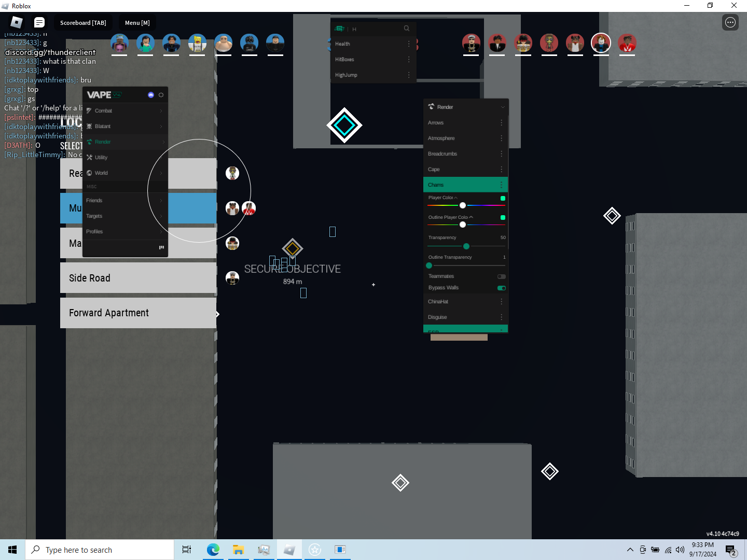
Task: Click the search magnifier in module panel
Action: click(407, 29)
